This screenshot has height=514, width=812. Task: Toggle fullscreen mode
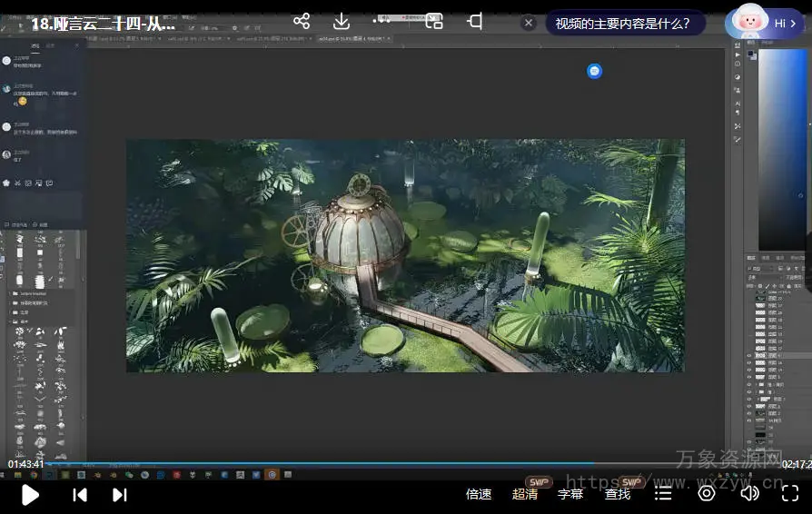[x=791, y=493]
